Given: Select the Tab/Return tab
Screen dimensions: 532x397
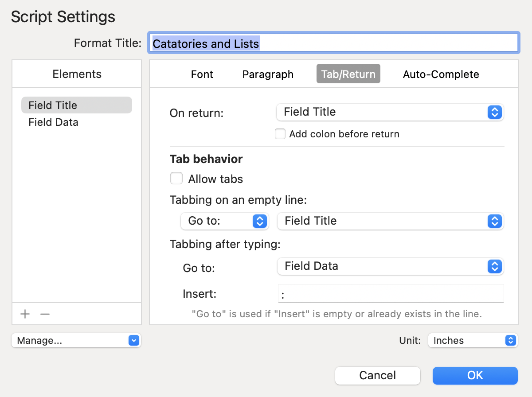Looking at the screenshot, I should [348, 74].
